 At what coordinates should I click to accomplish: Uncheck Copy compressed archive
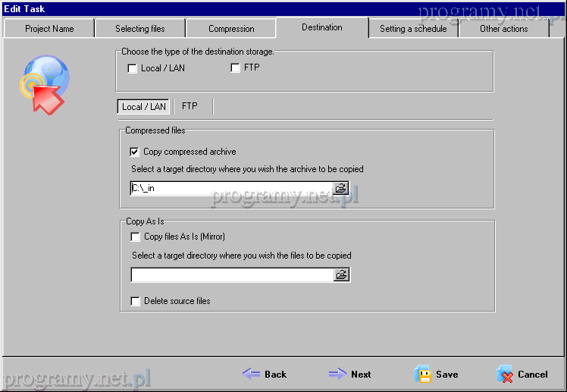(x=135, y=152)
